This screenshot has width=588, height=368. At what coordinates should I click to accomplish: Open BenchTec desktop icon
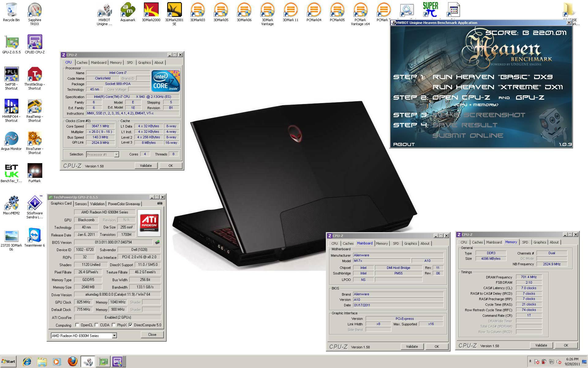pos(11,173)
